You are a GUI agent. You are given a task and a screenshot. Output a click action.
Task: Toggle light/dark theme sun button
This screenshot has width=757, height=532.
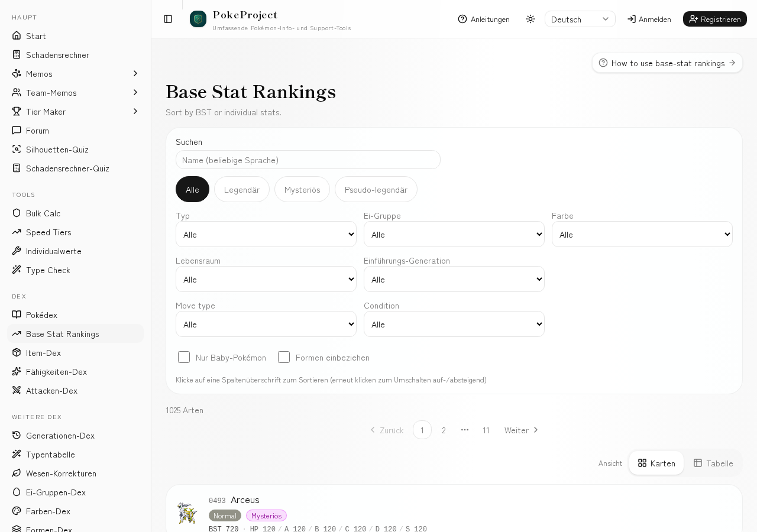click(x=530, y=19)
